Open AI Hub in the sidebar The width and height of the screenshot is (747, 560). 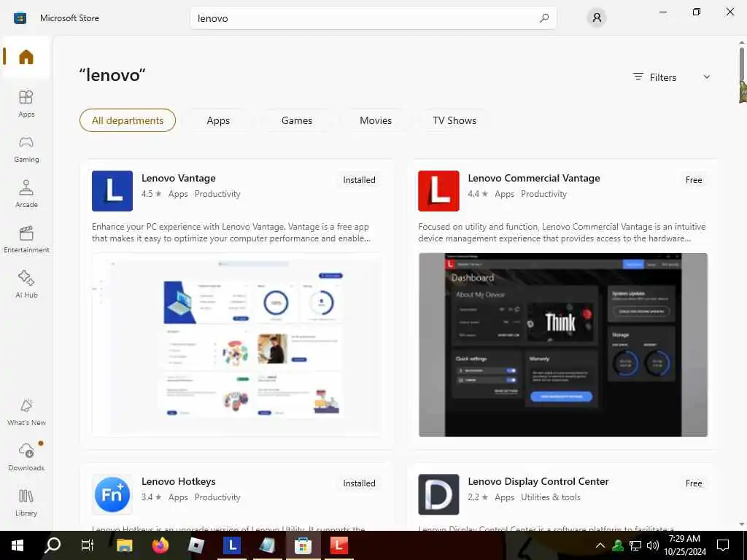click(x=26, y=284)
